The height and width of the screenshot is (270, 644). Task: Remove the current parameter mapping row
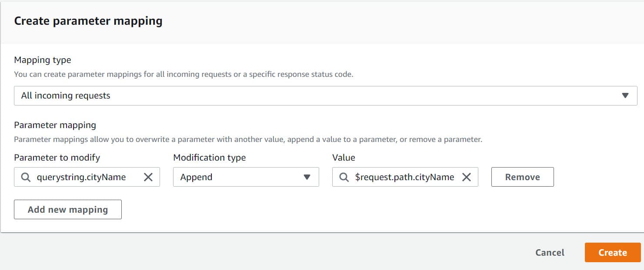[x=522, y=177]
